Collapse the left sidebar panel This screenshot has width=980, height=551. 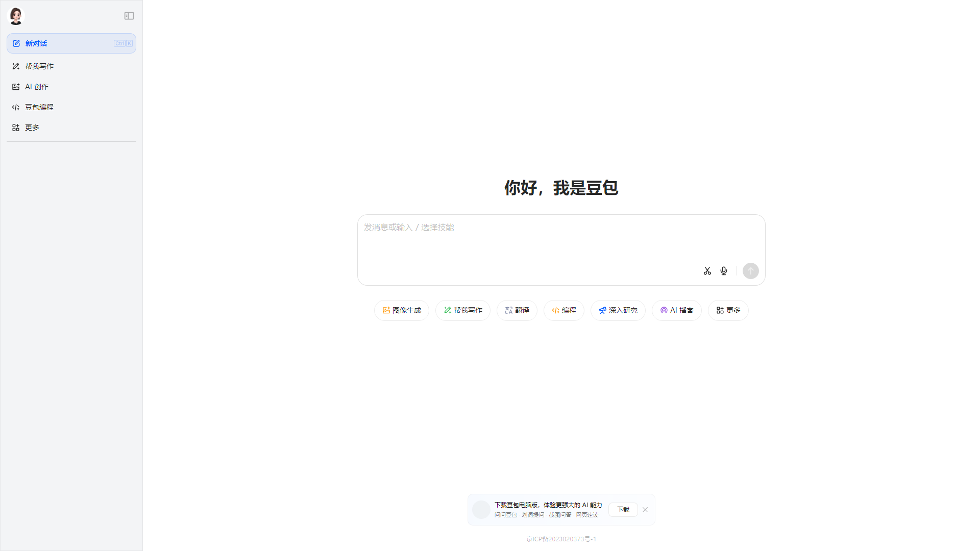[129, 16]
